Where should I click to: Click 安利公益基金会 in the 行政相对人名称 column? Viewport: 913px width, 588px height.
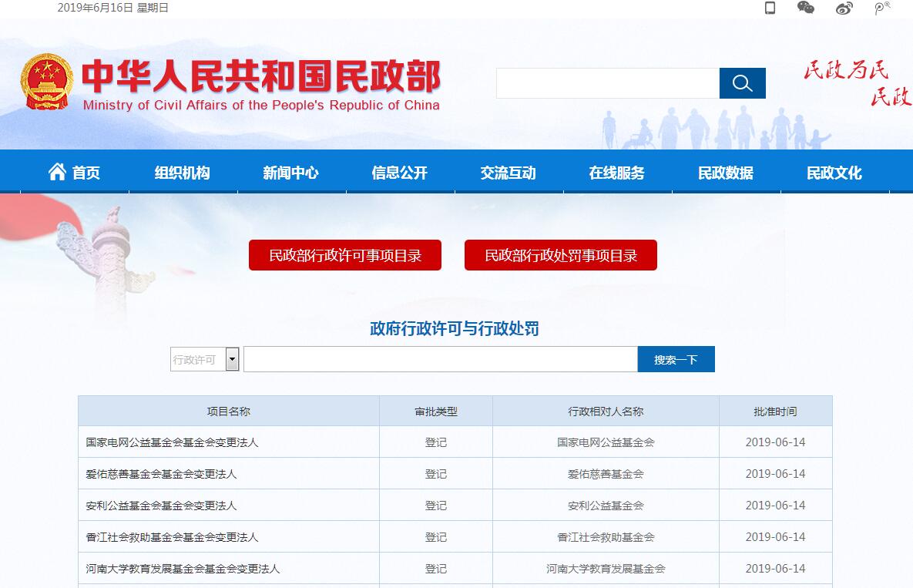coord(606,506)
